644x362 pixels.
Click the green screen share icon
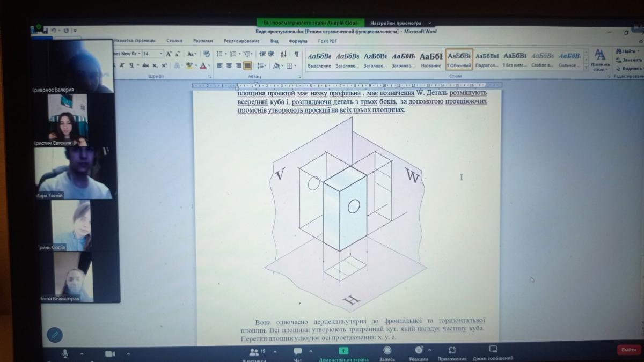click(343, 351)
